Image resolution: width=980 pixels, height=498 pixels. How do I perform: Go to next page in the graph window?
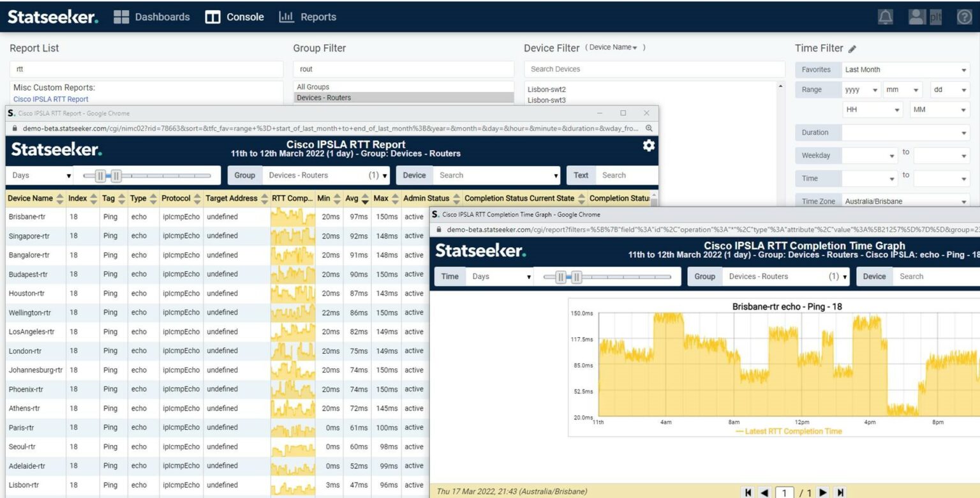(824, 492)
